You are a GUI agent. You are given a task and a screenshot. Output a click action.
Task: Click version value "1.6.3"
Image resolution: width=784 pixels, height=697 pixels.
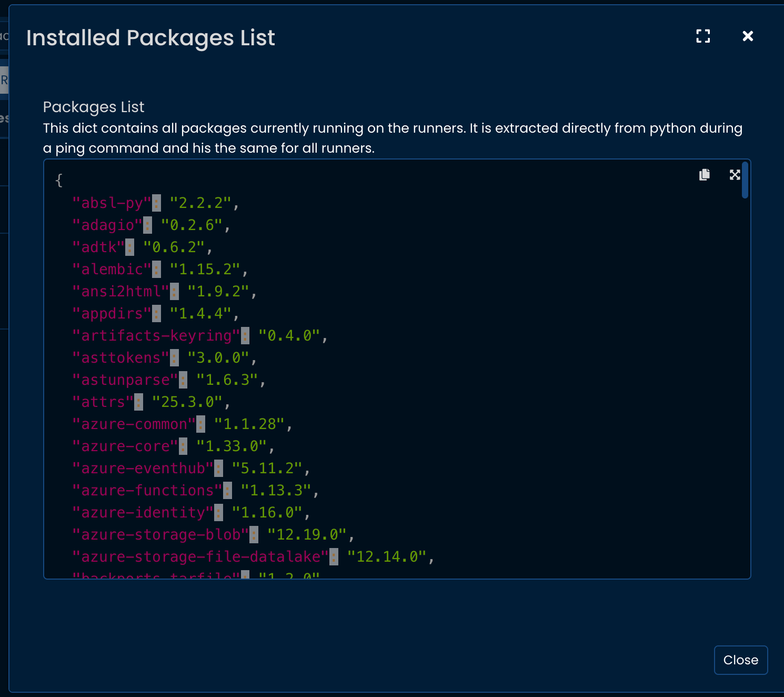click(x=227, y=380)
